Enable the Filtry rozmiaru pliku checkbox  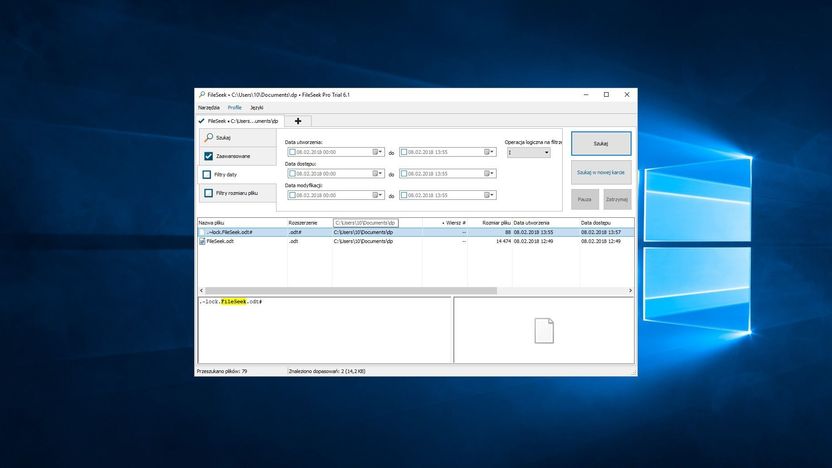tap(209, 193)
